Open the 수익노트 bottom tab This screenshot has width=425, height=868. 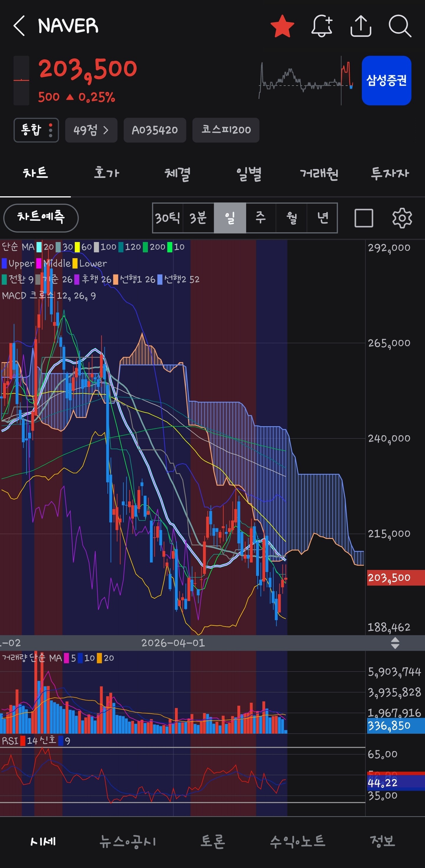[x=297, y=841]
